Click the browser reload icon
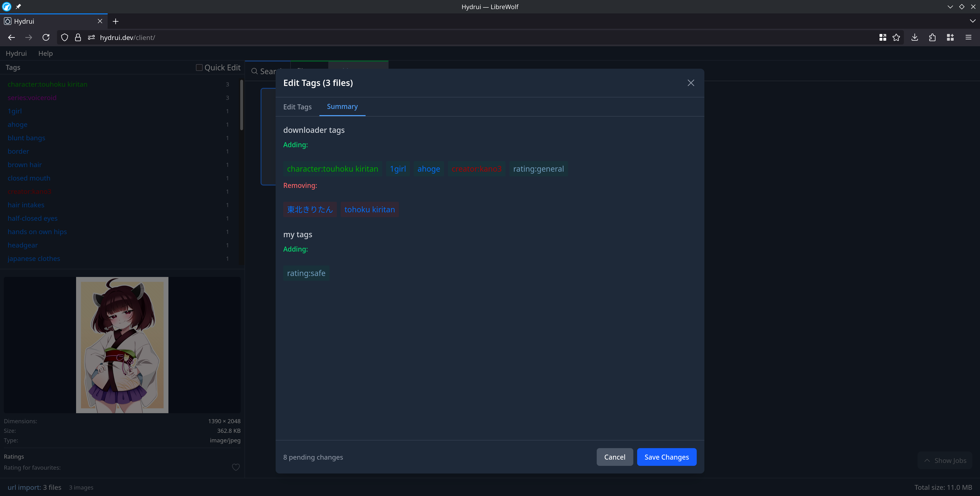Viewport: 980px width, 496px height. tap(46, 37)
